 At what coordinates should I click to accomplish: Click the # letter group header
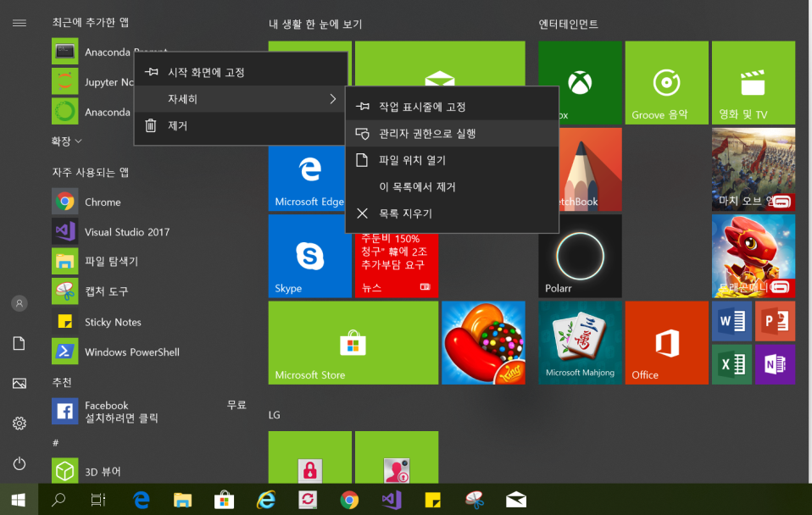(x=55, y=443)
